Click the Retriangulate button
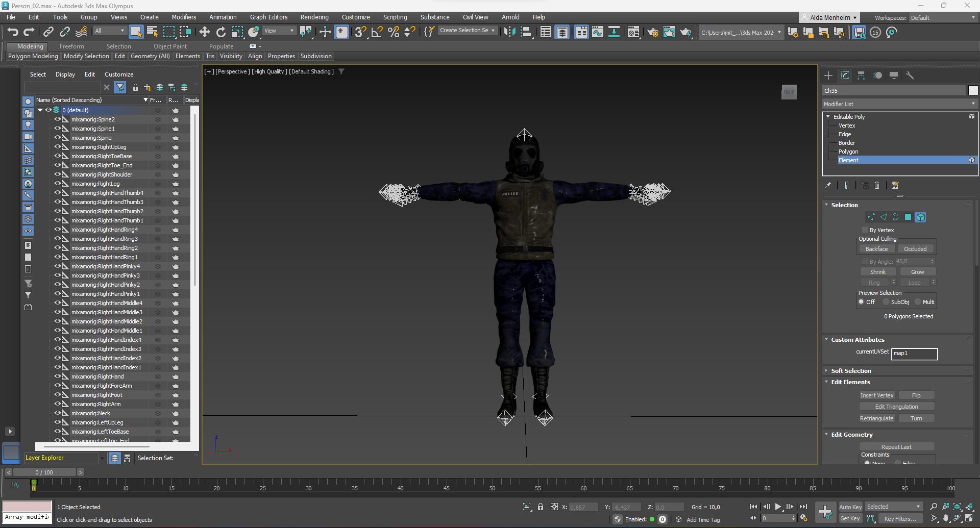Image resolution: width=980 pixels, height=528 pixels. click(877, 418)
